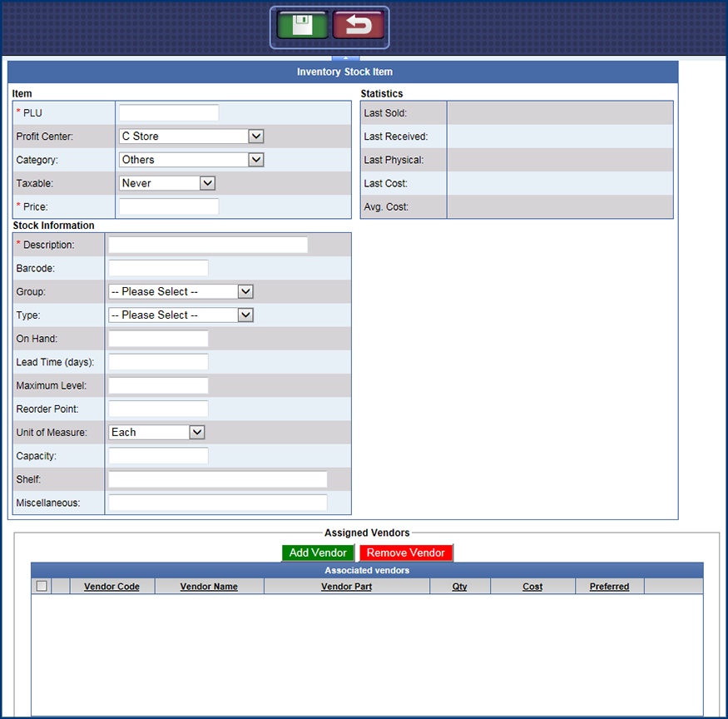Click the green Save floppy disk icon

[x=304, y=26]
